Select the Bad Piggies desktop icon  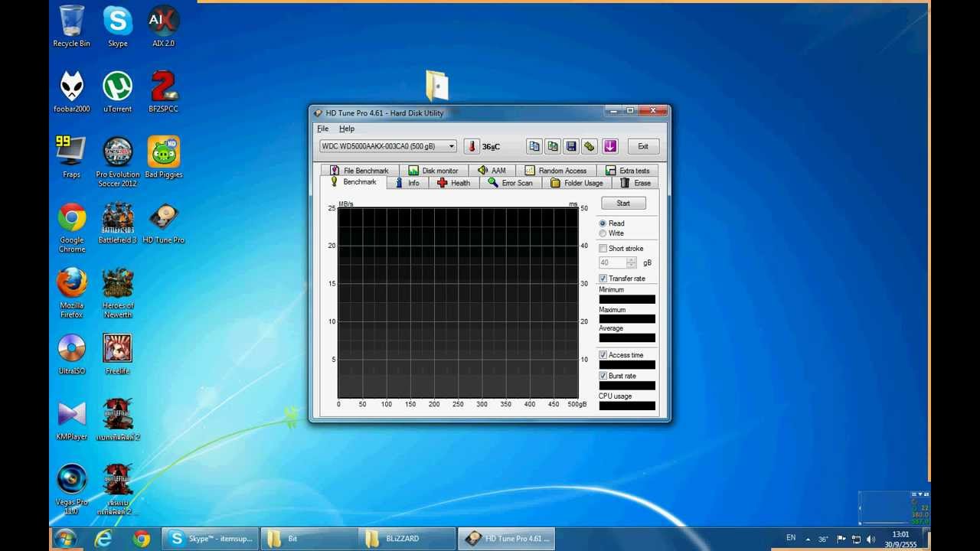pos(164,157)
